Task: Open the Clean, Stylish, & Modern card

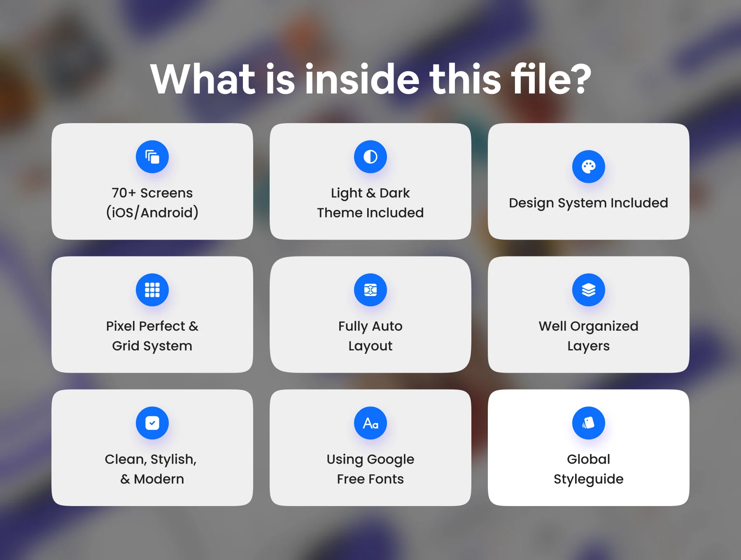Action: pyautogui.click(x=152, y=448)
